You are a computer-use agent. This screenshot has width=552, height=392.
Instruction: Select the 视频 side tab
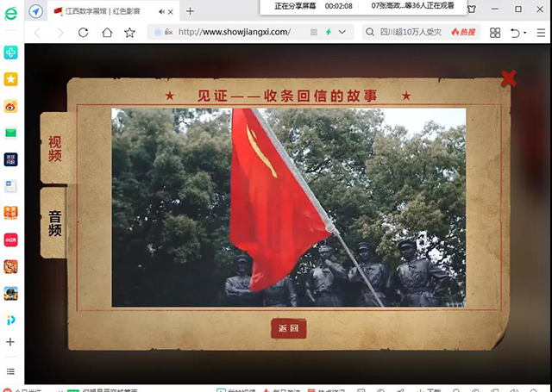pyautogui.click(x=55, y=149)
